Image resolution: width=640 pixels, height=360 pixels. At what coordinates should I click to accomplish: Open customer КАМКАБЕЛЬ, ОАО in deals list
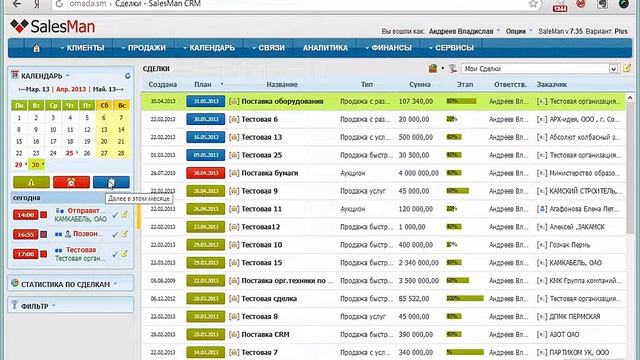[576, 263]
